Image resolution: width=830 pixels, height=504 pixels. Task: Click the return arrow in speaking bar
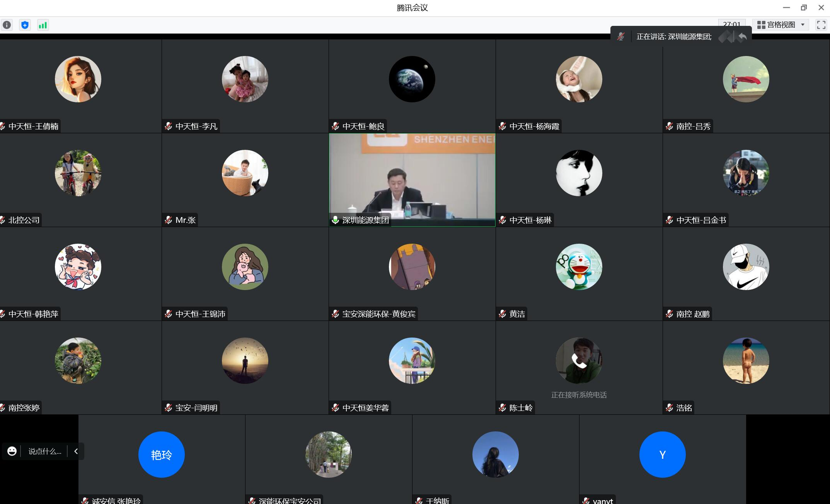(742, 37)
